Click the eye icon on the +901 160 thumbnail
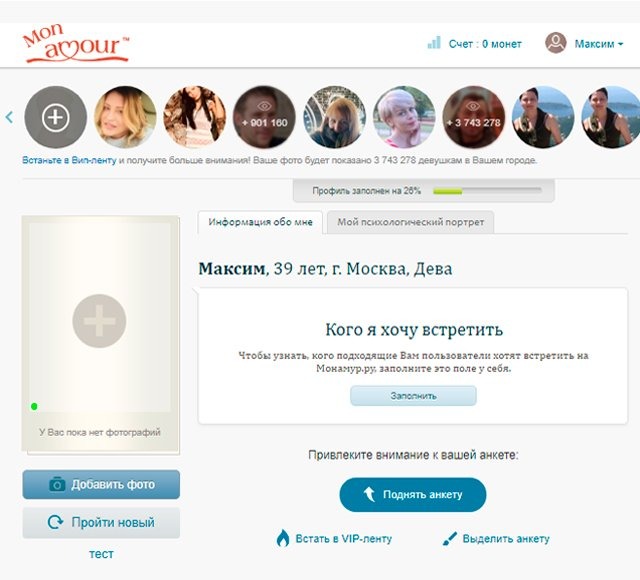The image size is (640, 580). pyautogui.click(x=264, y=107)
